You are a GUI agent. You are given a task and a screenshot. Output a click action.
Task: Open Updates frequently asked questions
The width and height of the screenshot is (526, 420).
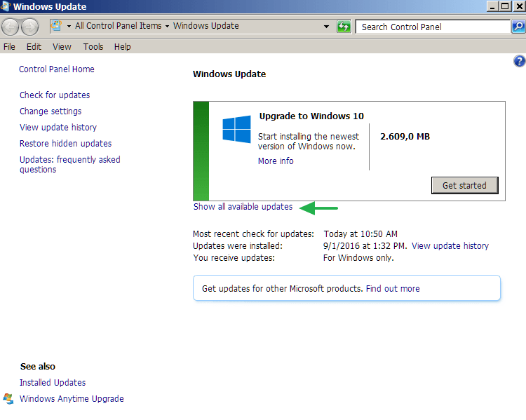pos(69,164)
